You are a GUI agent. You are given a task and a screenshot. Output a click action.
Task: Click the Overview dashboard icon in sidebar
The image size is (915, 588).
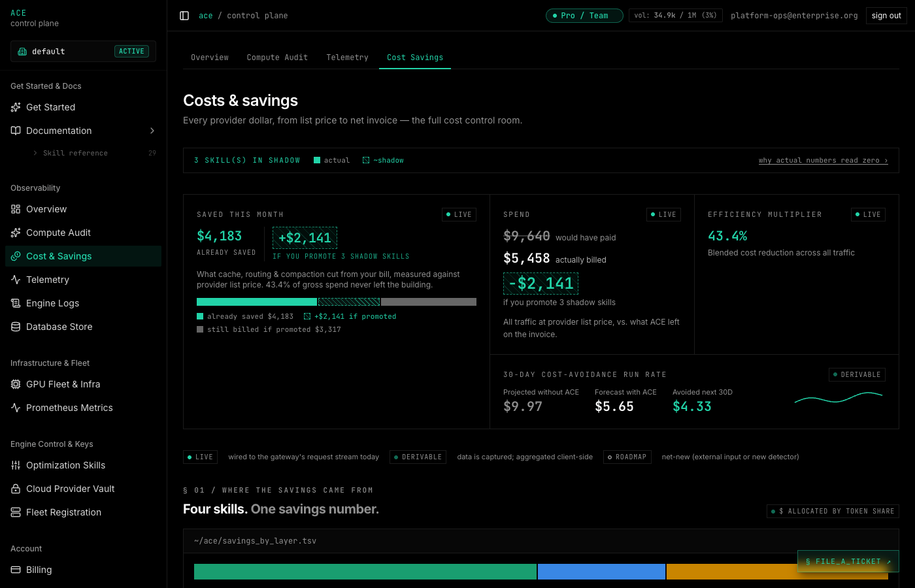pyautogui.click(x=16, y=209)
